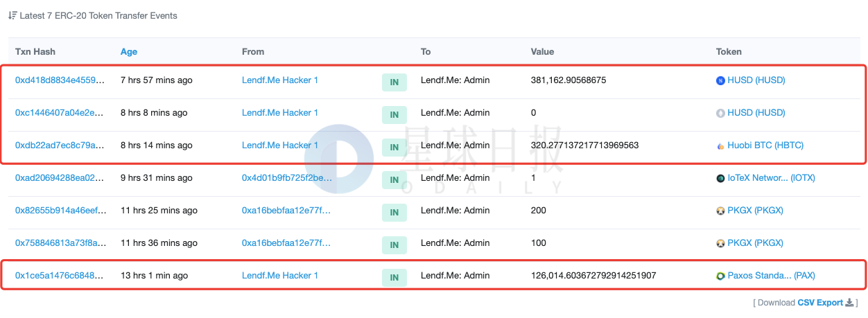
Task: Select age text 9 hrs 31 mins ago
Action: point(157,178)
